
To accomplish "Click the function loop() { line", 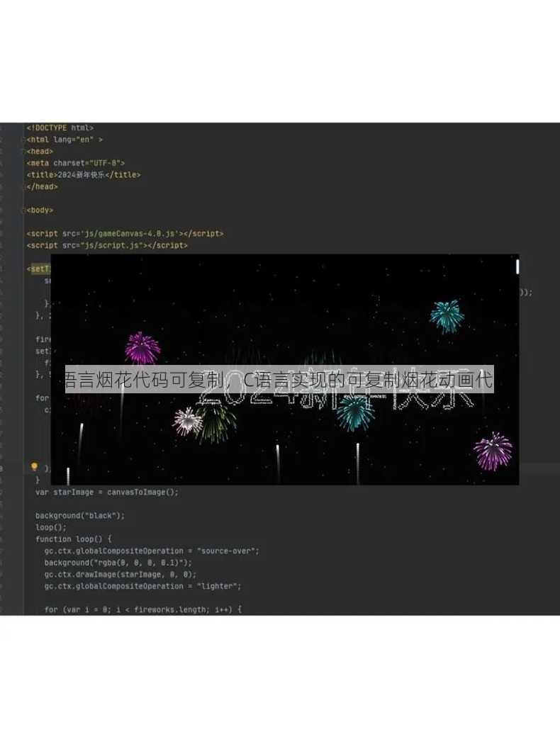I will pyautogui.click(x=74, y=539).
